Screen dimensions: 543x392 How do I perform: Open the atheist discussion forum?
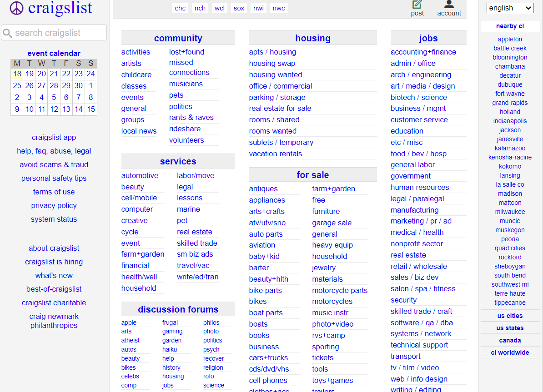click(x=130, y=341)
